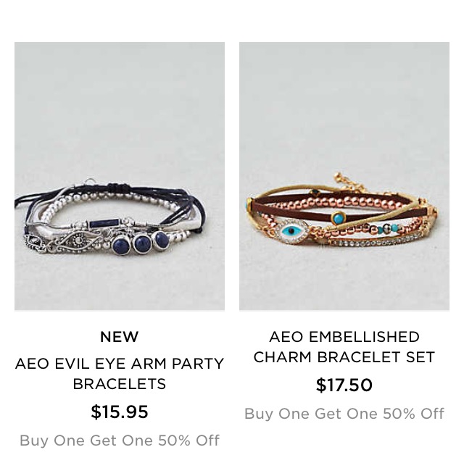Click the promo text under the $17.50 price
Image resolution: width=464 pixels, height=476 pixels.
click(x=344, y=414)
